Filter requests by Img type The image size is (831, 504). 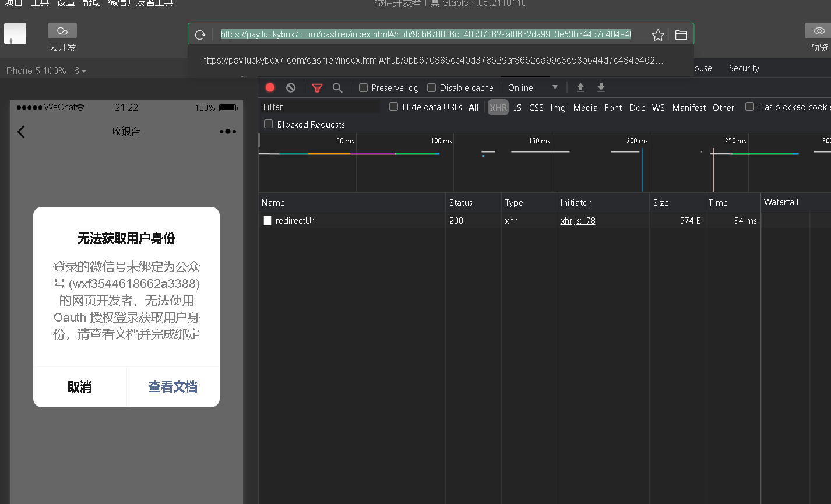558,108
